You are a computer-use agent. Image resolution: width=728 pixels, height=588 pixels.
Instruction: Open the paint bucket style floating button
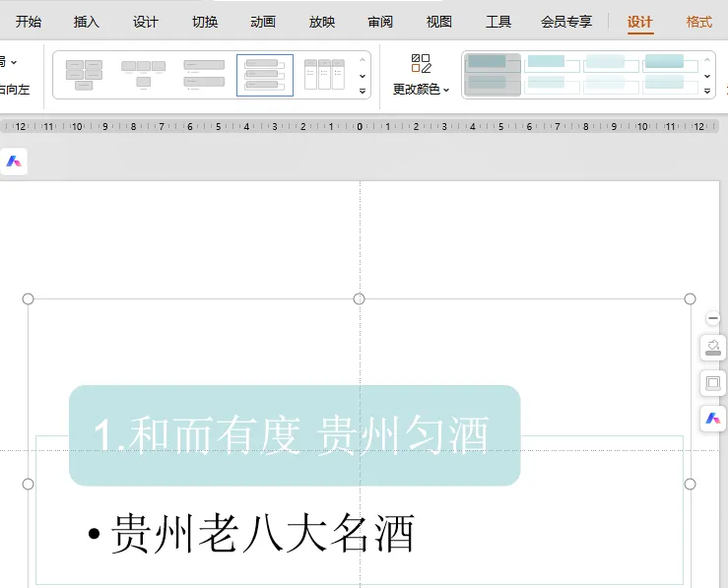713,348
